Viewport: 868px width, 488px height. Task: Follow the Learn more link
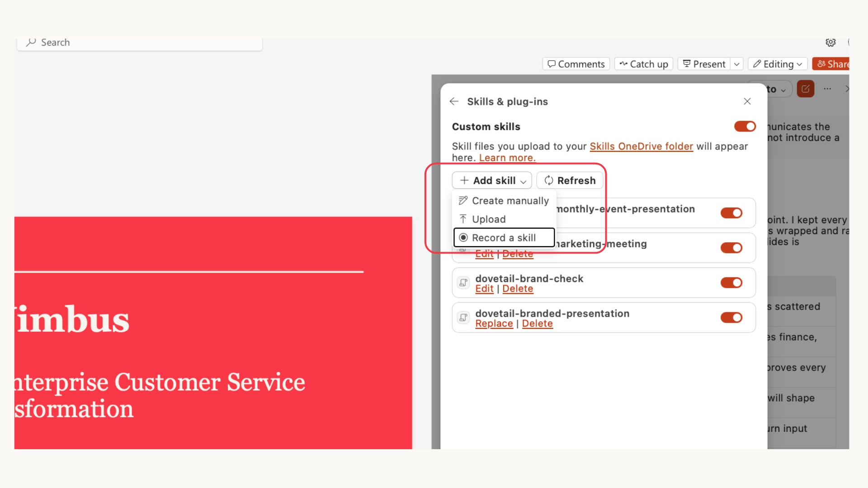coord(507,158)
